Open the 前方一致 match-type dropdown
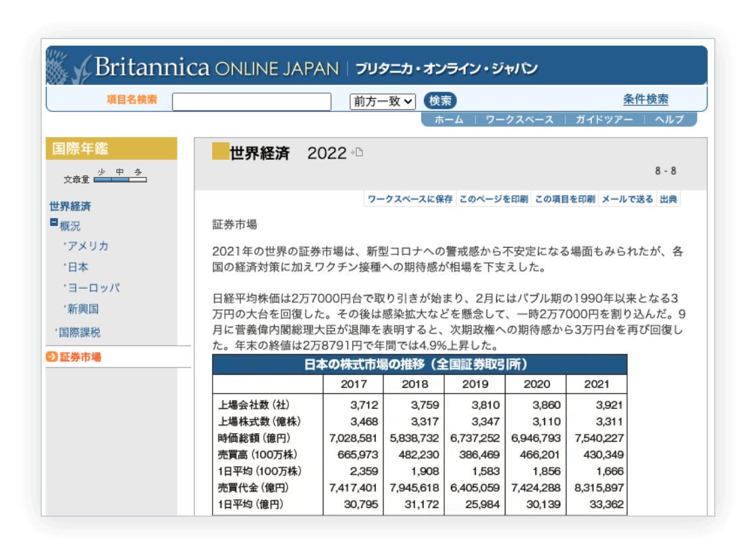 pyautogui.click(x=382, y=101)
